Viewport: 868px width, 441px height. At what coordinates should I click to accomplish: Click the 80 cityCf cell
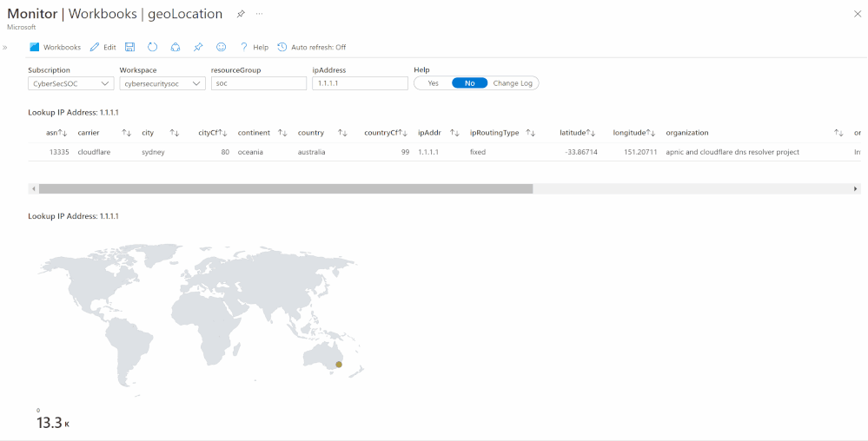tap(225, 152)
